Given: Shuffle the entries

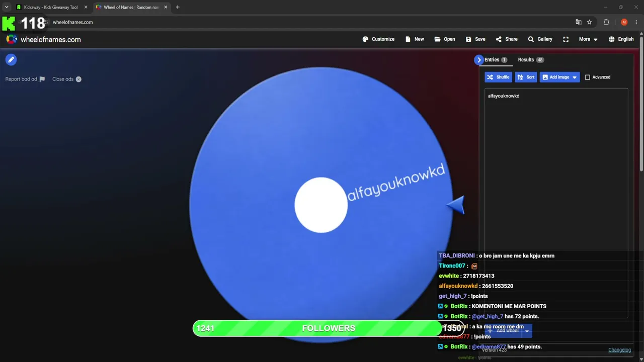Looking at the screenshot, I should [x=498, y=77].
